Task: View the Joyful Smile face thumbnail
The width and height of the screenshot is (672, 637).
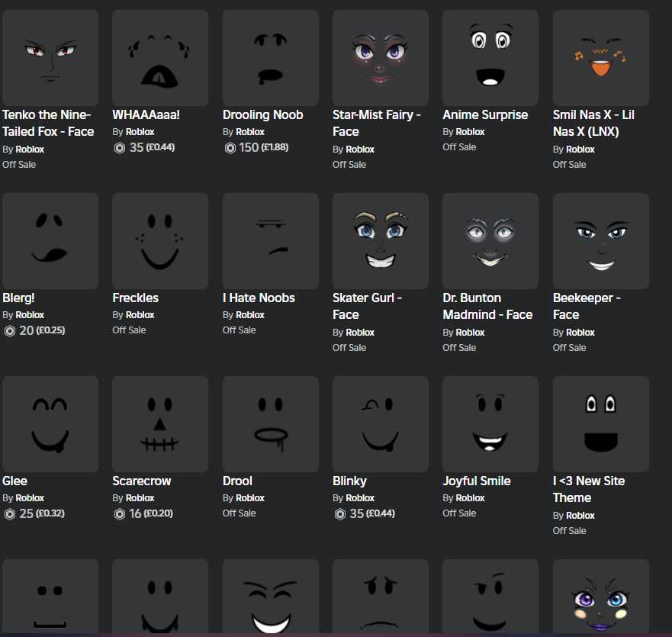Action: (490, 424)
